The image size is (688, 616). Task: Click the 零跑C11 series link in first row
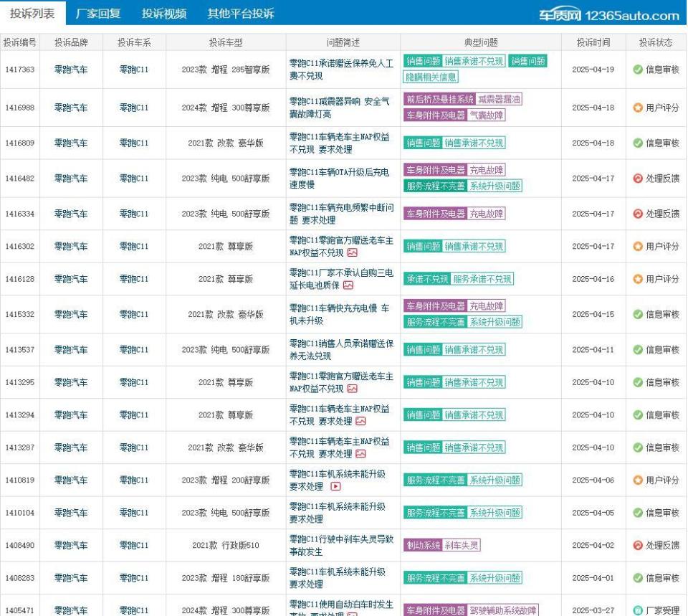point(133,67)
